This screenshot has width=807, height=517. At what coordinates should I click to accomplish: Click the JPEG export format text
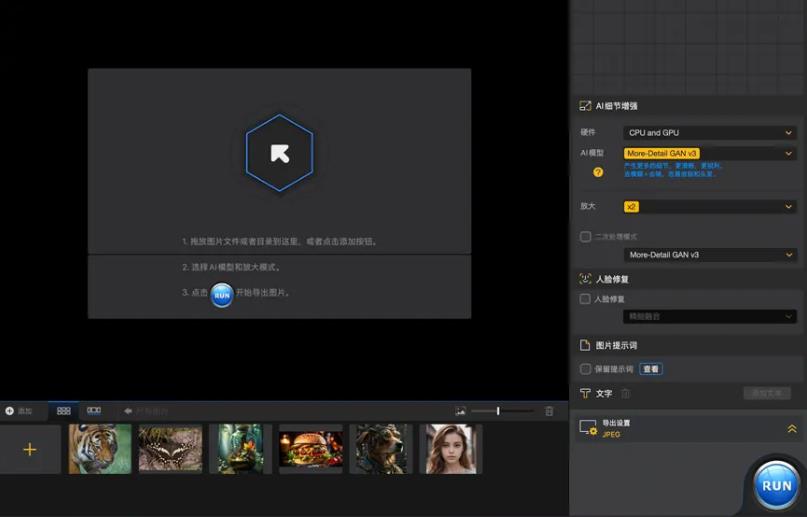611,435
